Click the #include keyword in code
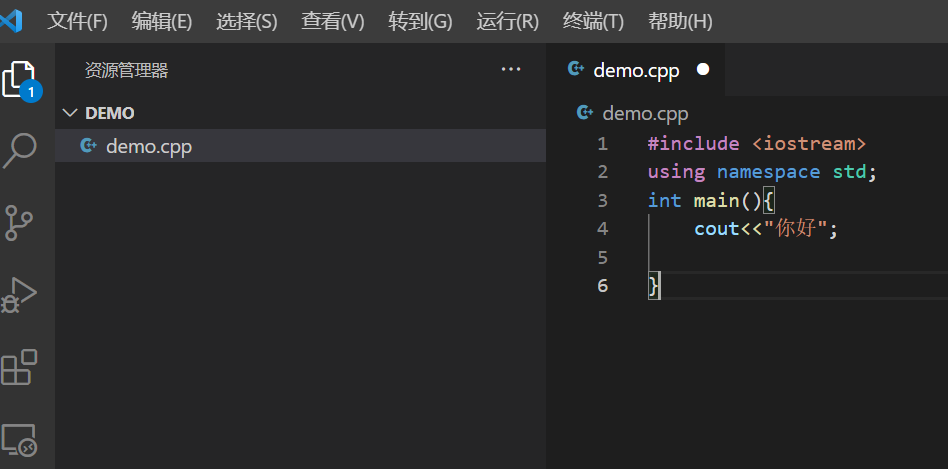 [693, 144]
